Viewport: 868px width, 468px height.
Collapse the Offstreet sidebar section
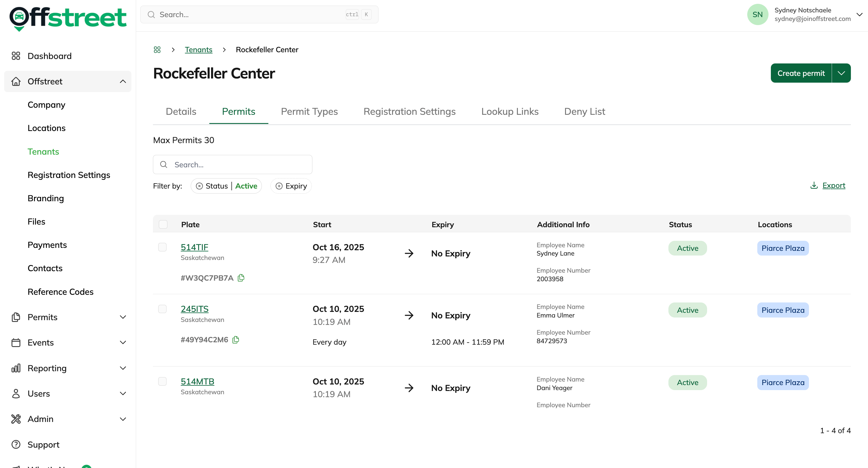pos(123,81)
